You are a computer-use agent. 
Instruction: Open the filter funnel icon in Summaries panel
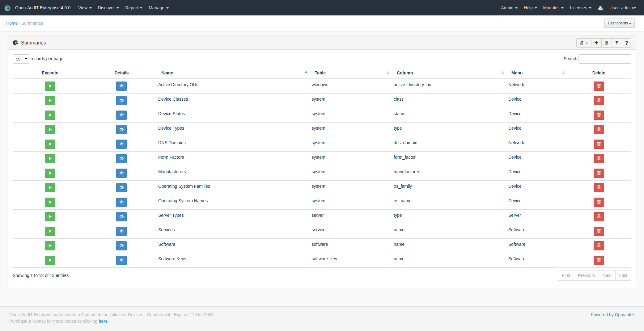click(616, 43)
